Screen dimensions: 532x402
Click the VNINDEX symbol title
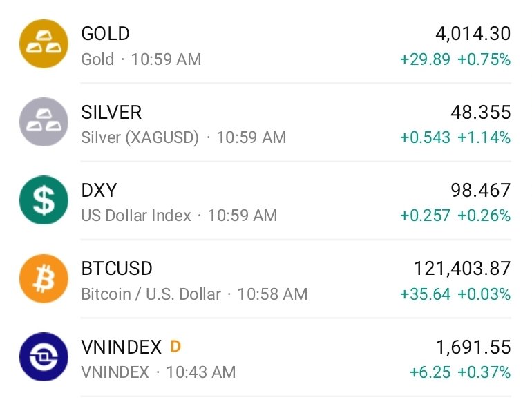click(x=121, y=346)
